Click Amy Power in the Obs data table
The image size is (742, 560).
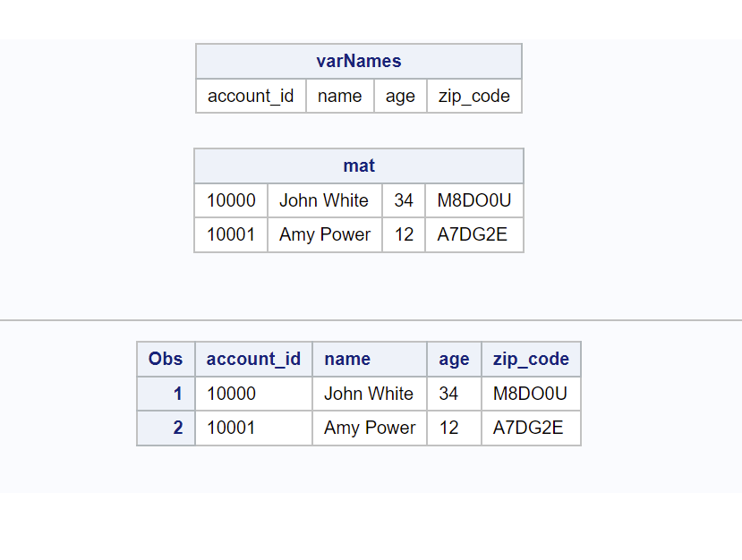click(x=370, y=428)
